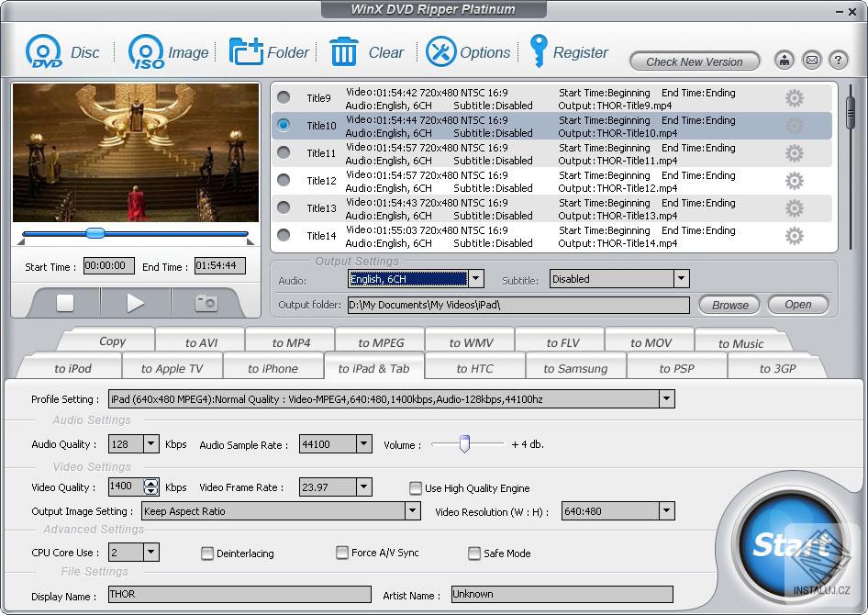
Task: Load an ISO Image file
Action: (146, 52)
